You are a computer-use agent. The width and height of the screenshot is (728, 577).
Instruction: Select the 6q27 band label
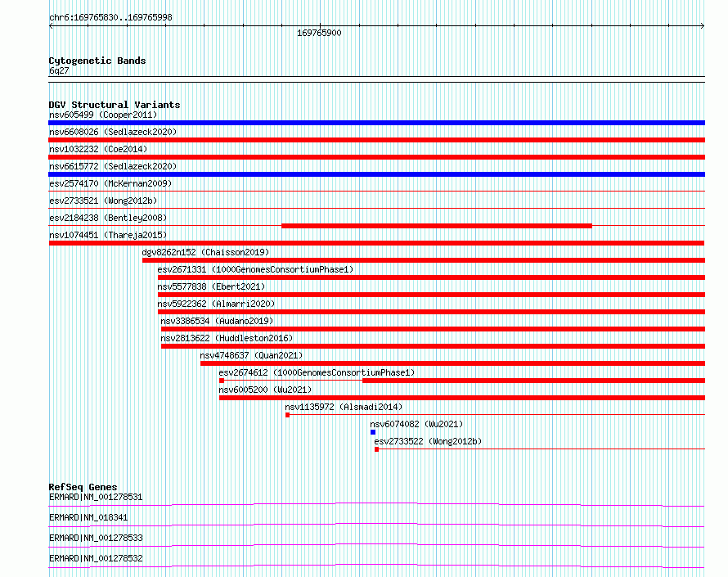point(59,70)
